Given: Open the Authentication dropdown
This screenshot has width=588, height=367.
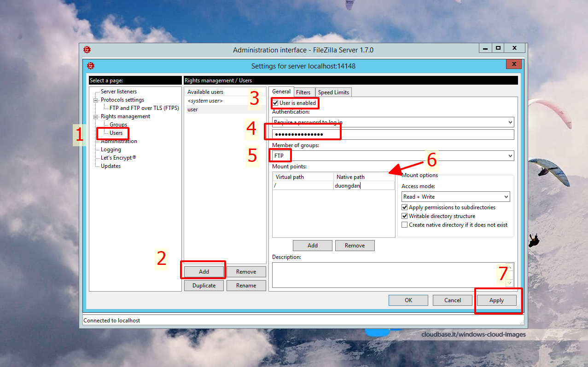Looking at the screenshot, I should click(x=510, y=122).
